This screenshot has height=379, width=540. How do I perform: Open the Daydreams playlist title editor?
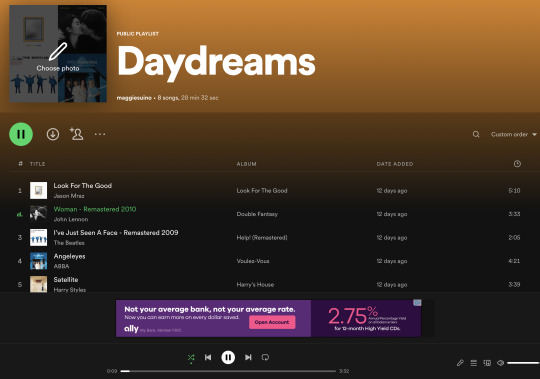(x=216, y=63)
